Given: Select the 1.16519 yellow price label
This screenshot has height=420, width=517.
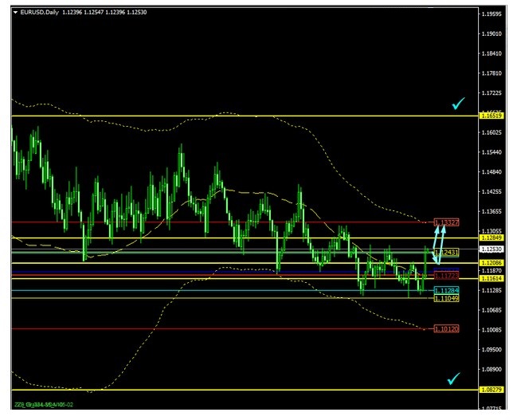Looking at the screenshot, I should coord(492,116).
